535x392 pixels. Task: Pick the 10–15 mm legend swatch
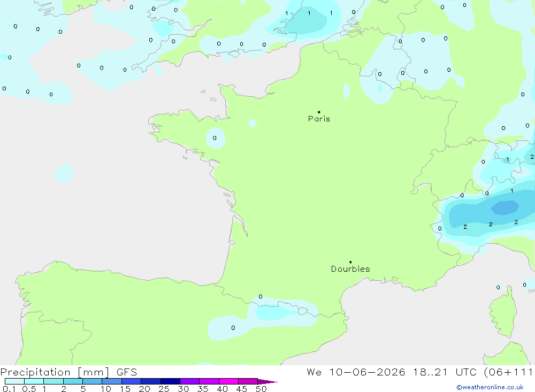pyautogui.click(x=112, y=381)
